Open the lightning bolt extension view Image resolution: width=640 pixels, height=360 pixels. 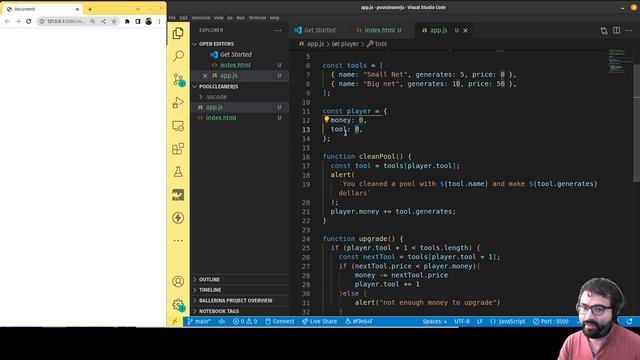coord(178,218)
